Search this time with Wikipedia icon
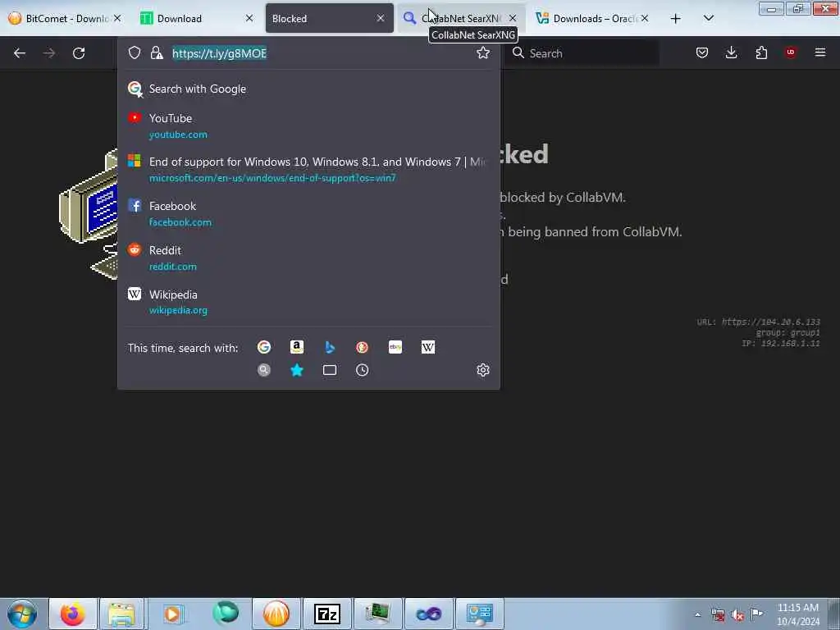This screenshot has height=630, width=840. coord(428,347)
